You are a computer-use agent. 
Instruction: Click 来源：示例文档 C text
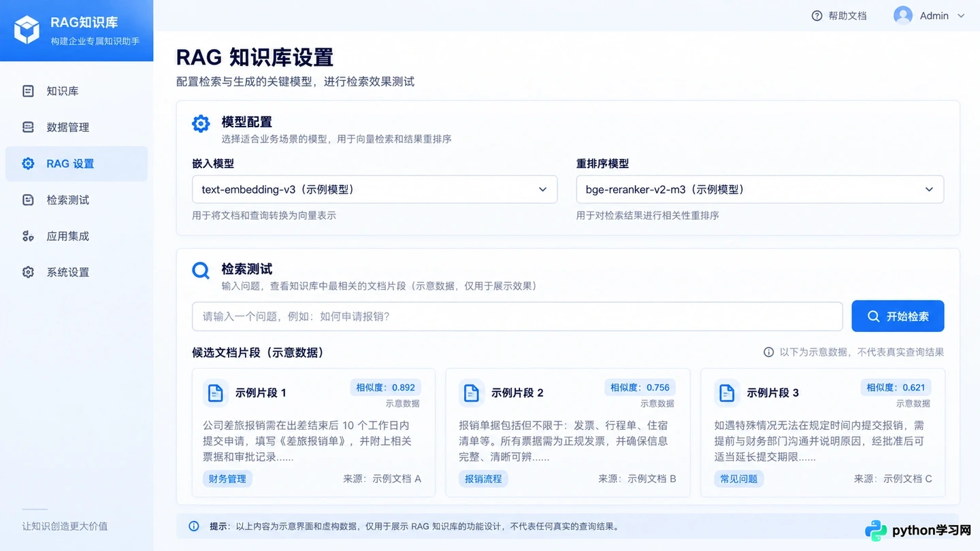[893, 479]
